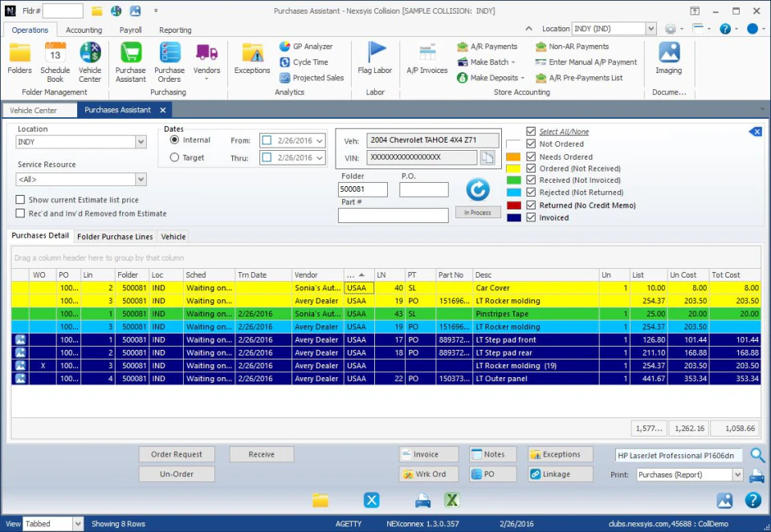Click the orange Needs Ordered color swatch

(513, 157)
